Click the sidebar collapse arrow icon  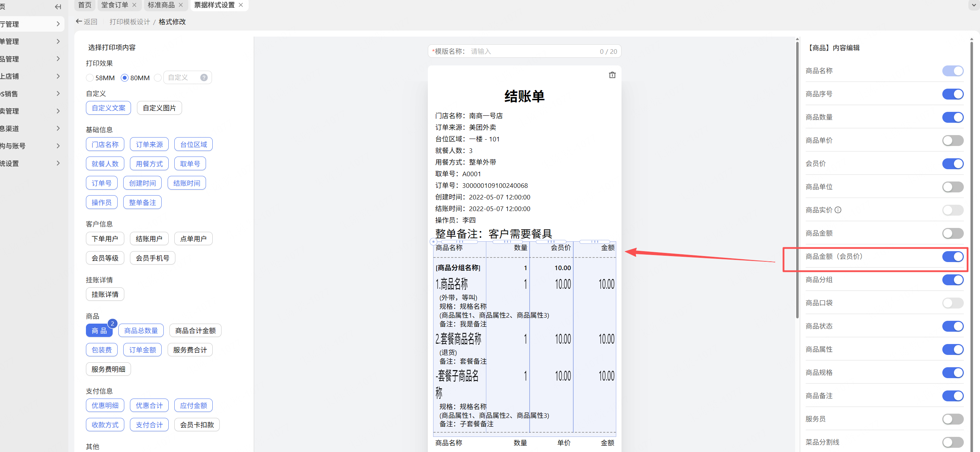point(58,6)
